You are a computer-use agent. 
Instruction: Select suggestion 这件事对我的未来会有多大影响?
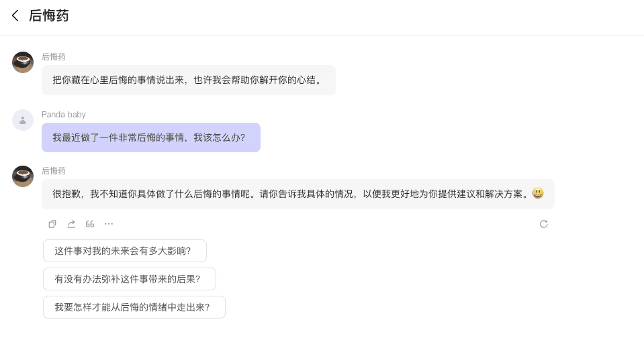[x=124, y=251]
